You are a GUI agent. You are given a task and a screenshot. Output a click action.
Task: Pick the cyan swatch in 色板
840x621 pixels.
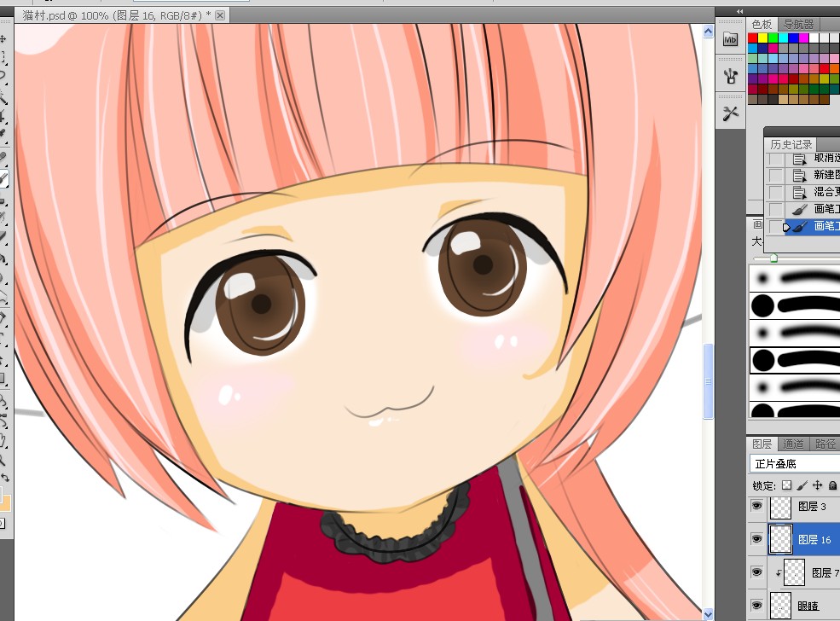(x=783, y=38)
